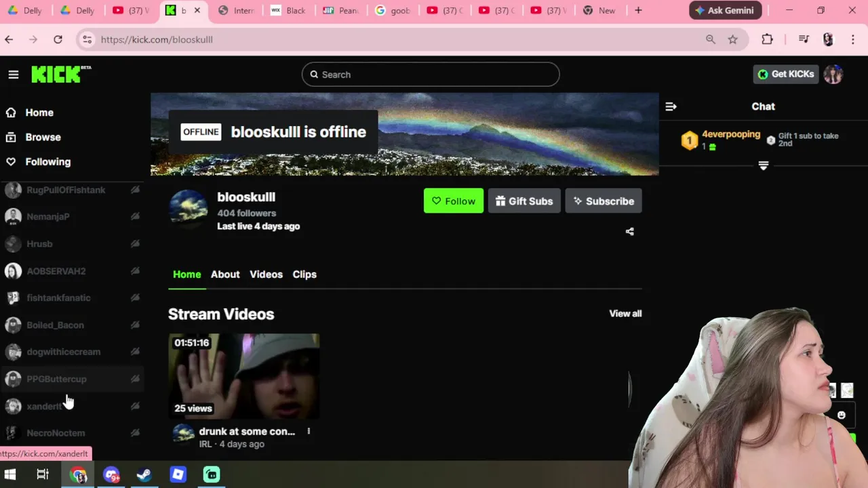
Task: Open Discord from the taskbar
Action: point(111,474)
